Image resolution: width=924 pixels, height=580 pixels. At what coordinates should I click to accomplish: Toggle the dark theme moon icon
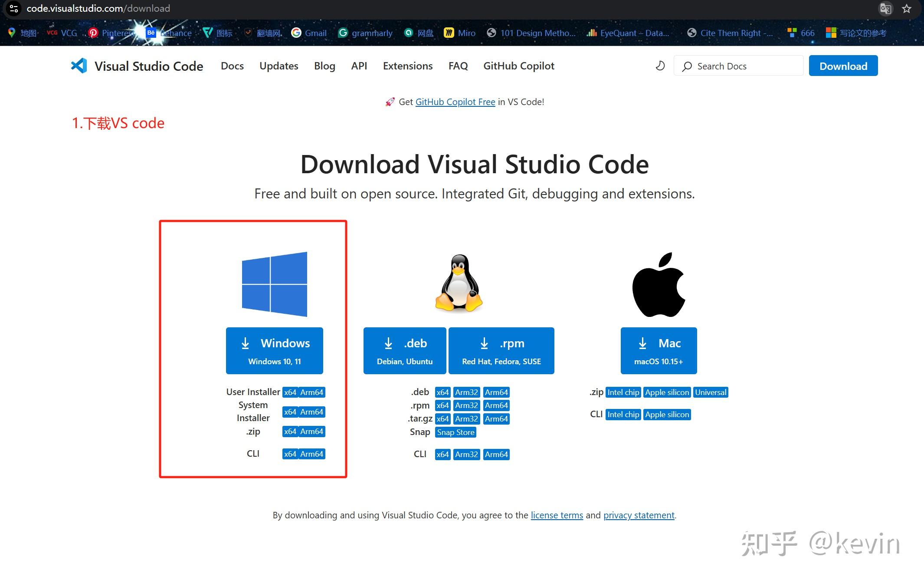pos(660,66)
